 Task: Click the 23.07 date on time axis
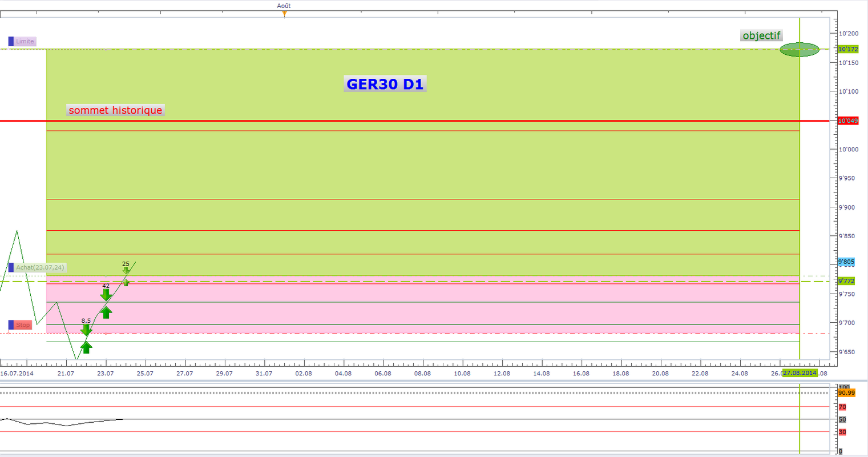(x=106, y=374)
